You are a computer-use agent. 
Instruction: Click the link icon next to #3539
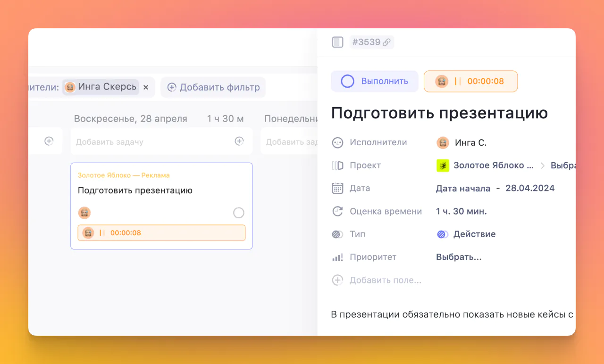coord(387,42)
